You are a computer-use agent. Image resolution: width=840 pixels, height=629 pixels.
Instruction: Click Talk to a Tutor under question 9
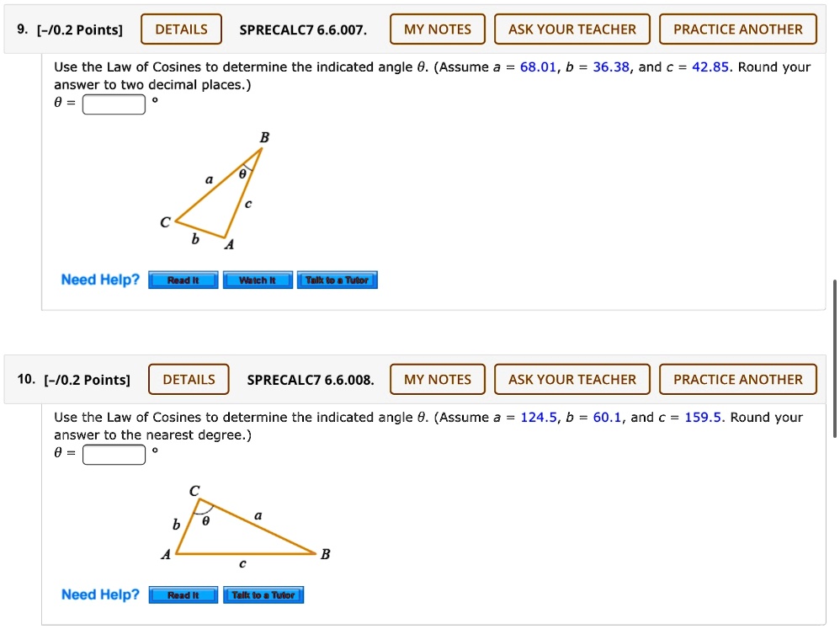point(337,280)
